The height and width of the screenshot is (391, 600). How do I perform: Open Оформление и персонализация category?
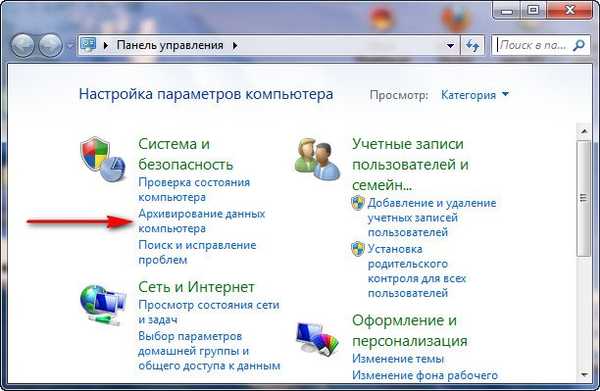coord(409,330)
